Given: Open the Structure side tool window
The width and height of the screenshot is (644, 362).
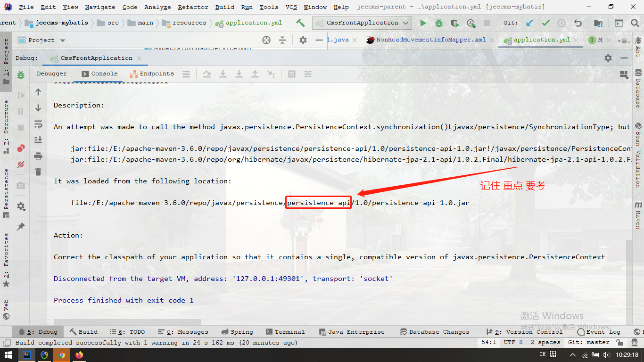Looking at the screenshot, I should pyautogui.click(x=6, y=127).
